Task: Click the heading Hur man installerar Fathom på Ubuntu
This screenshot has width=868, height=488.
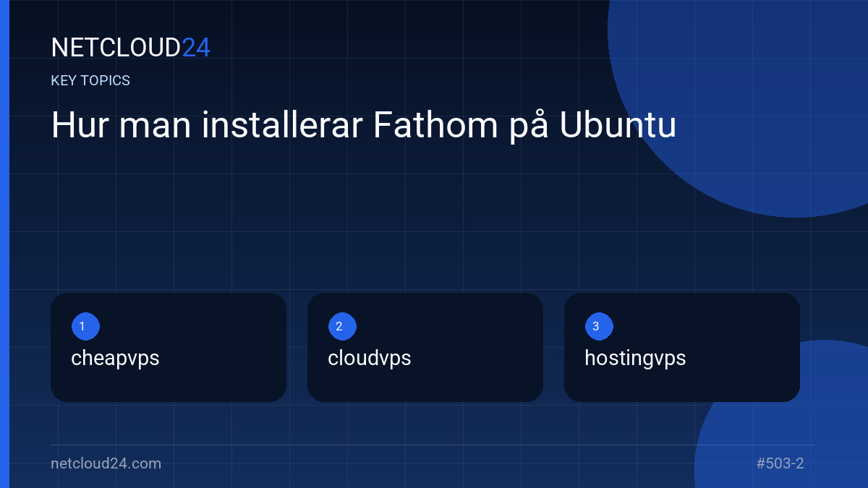Action: click(364, 126)
